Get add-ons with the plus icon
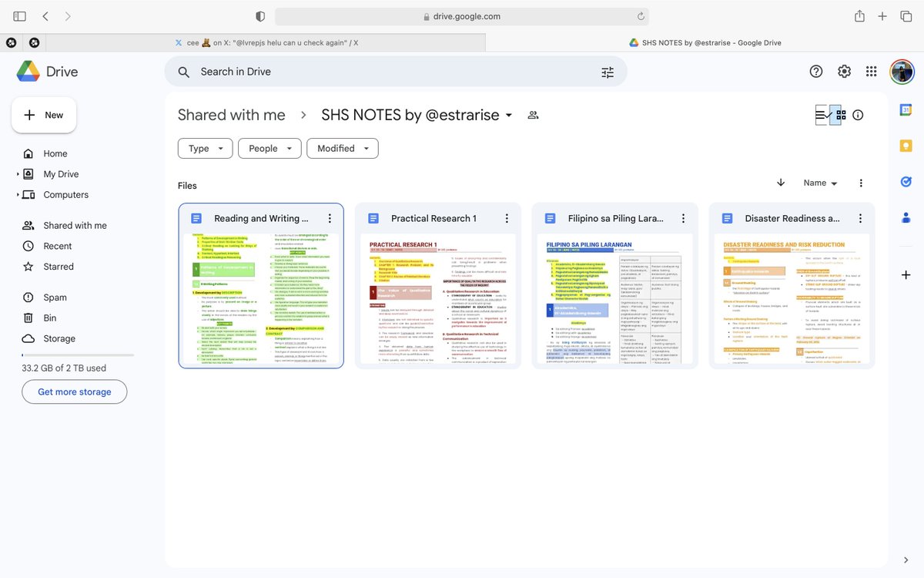 click(906, 275)
